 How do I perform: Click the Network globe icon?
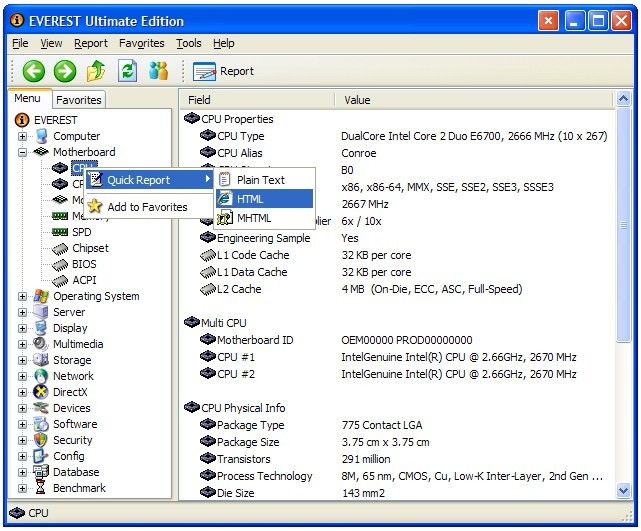point(41,376)
